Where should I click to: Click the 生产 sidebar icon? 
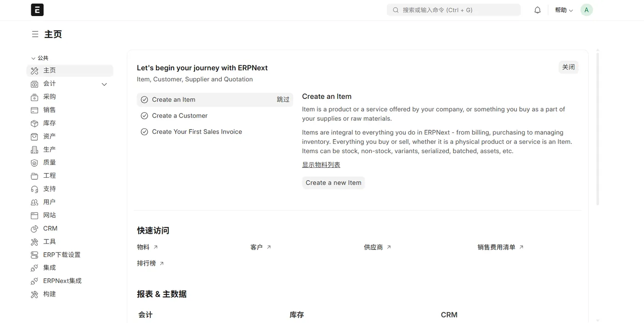34,150
